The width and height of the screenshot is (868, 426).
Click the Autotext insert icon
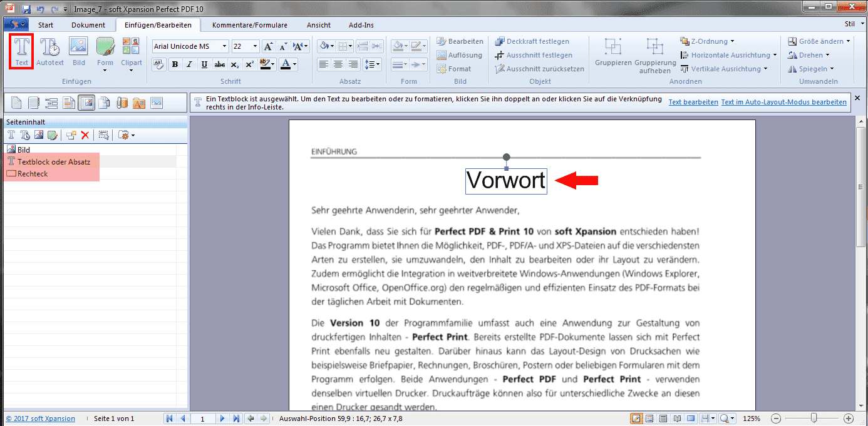[x=50, y=51]
